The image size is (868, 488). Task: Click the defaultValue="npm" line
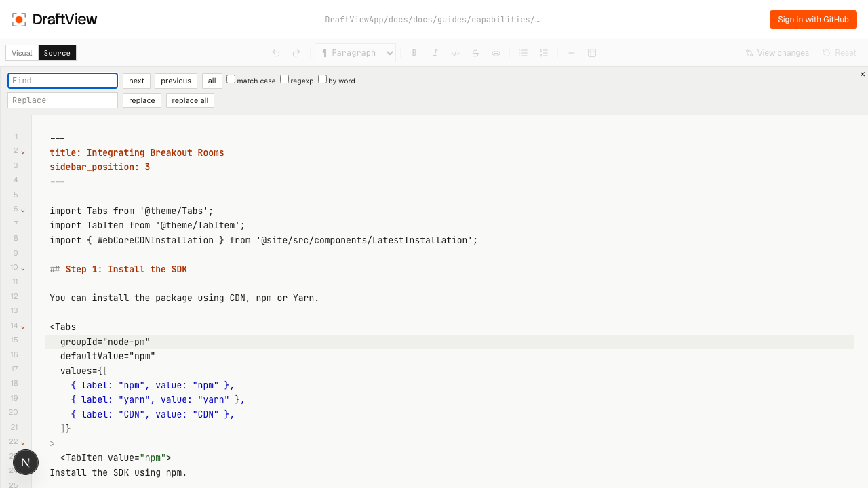[x=108, y=356]
